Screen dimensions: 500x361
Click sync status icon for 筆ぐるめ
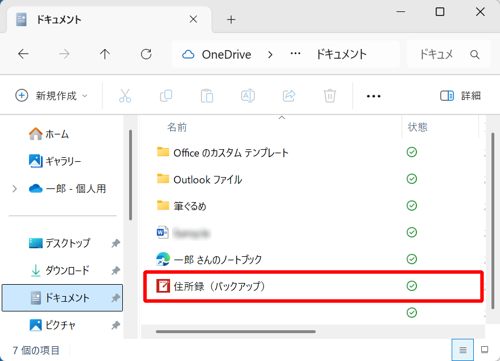pos(412,206)
